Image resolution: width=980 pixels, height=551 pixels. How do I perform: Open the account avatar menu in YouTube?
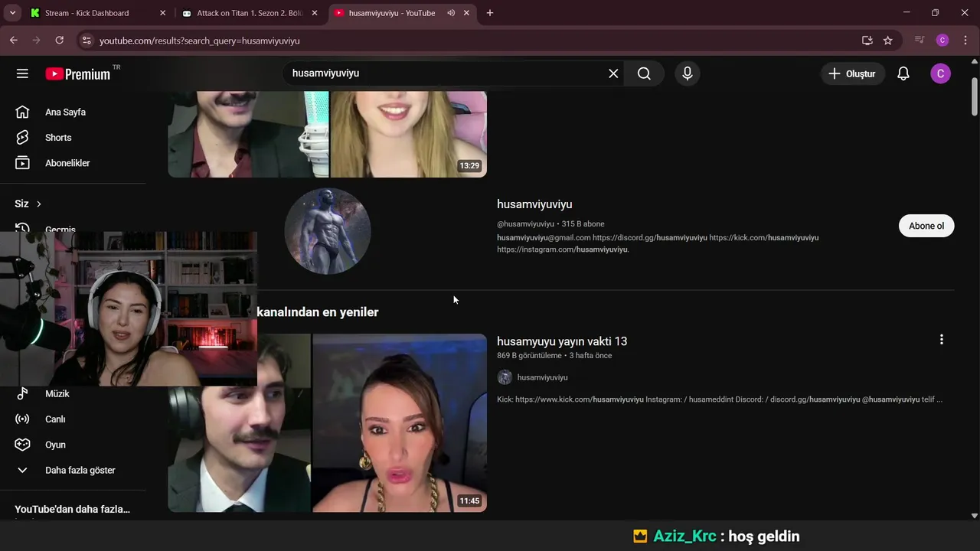point(940,73)
